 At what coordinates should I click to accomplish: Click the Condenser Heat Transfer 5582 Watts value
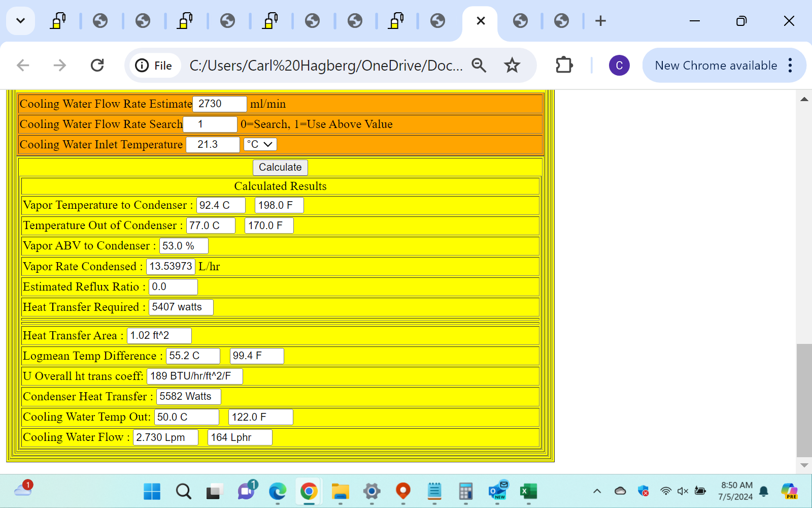coord(189,396)
